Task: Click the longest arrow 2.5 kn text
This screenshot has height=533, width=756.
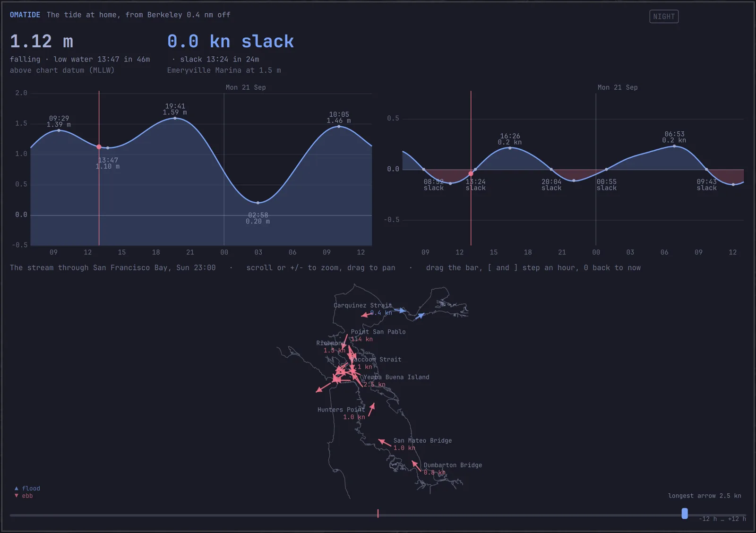Action: pos(704,496)
